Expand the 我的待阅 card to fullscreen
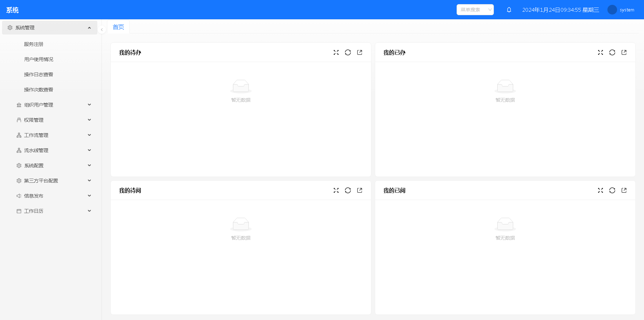 [336, 190]
